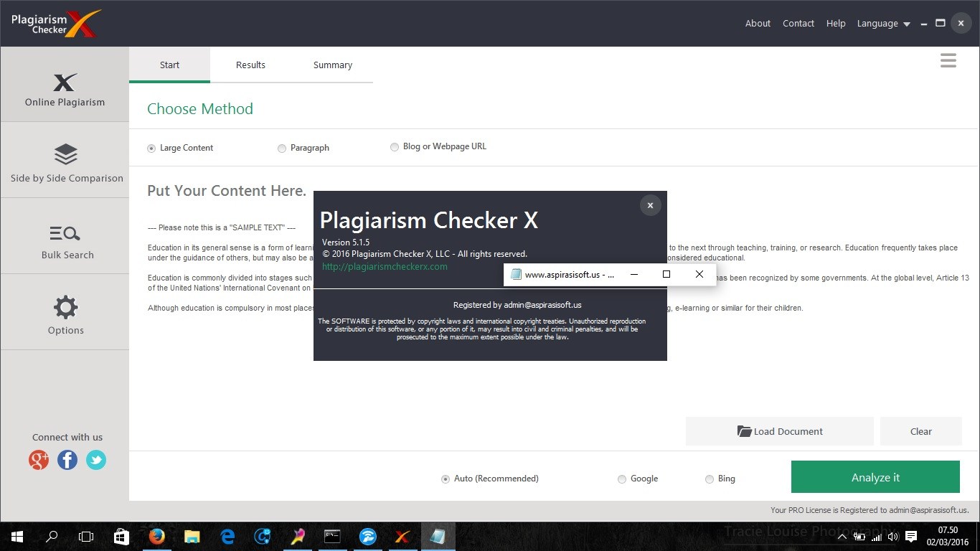Viewport: 980px width, 551px height.
Task: Open the Options gear section
Action: pos(65,313)
